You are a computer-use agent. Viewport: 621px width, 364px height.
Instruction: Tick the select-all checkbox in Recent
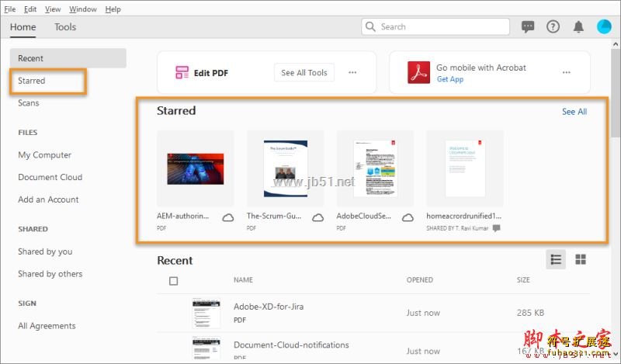(173, 281)
